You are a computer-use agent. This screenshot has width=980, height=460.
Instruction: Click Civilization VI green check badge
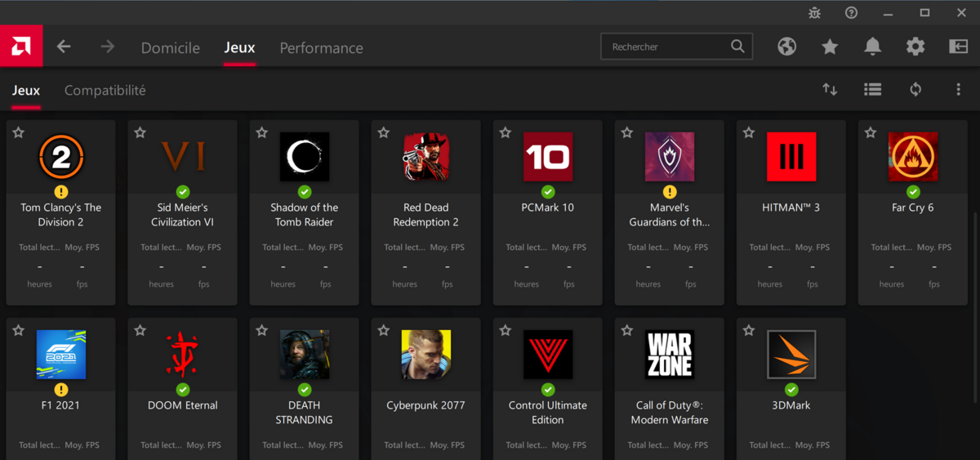[183, 192]
